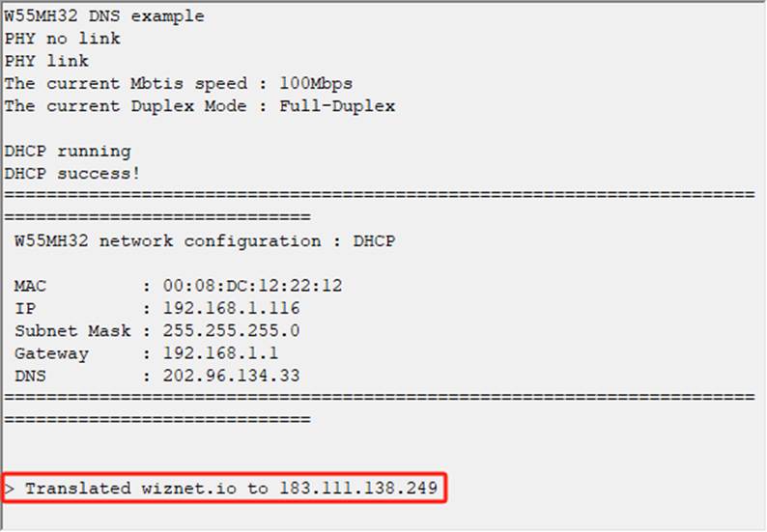The image size is (767, 532).
Task: Click the 'DHCP success!' message
Action: pos(71,174)
